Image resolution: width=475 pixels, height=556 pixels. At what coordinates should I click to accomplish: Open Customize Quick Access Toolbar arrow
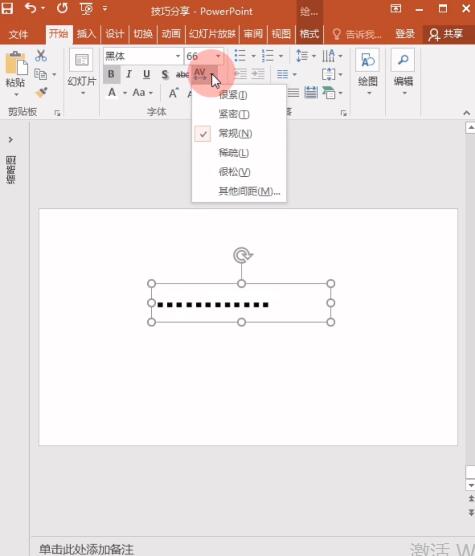click(x=105, y=8)
